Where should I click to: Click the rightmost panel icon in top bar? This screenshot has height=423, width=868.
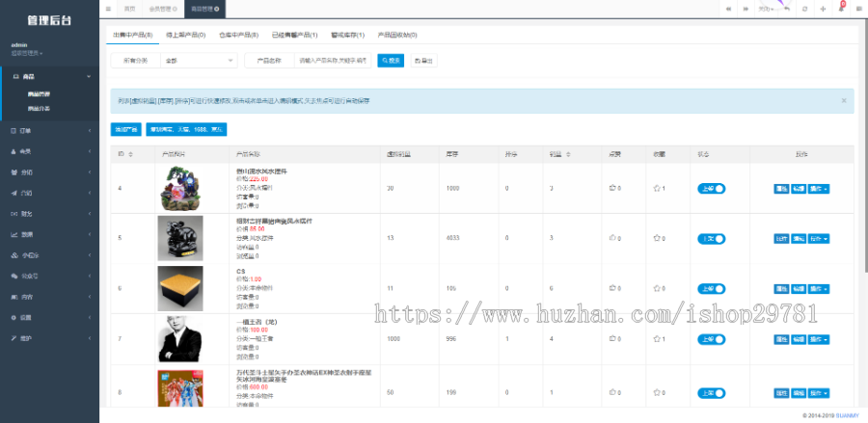(859, 9)
